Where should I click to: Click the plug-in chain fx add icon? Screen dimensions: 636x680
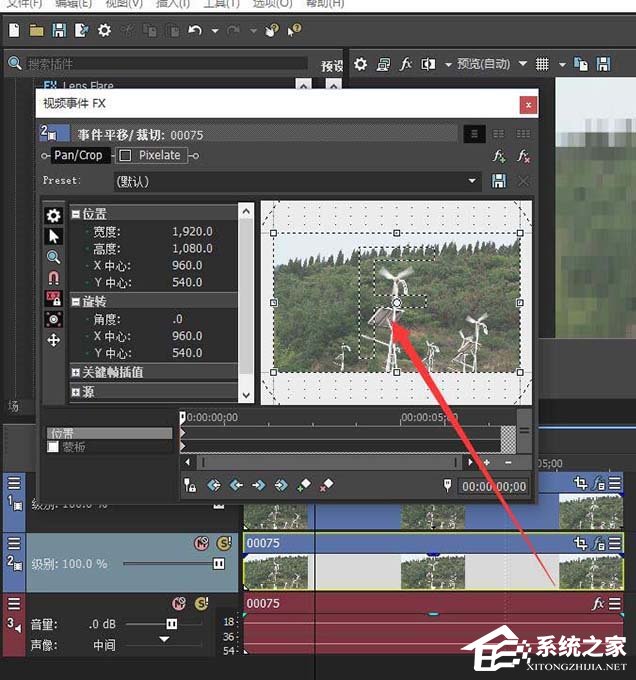tap(499, 156)
